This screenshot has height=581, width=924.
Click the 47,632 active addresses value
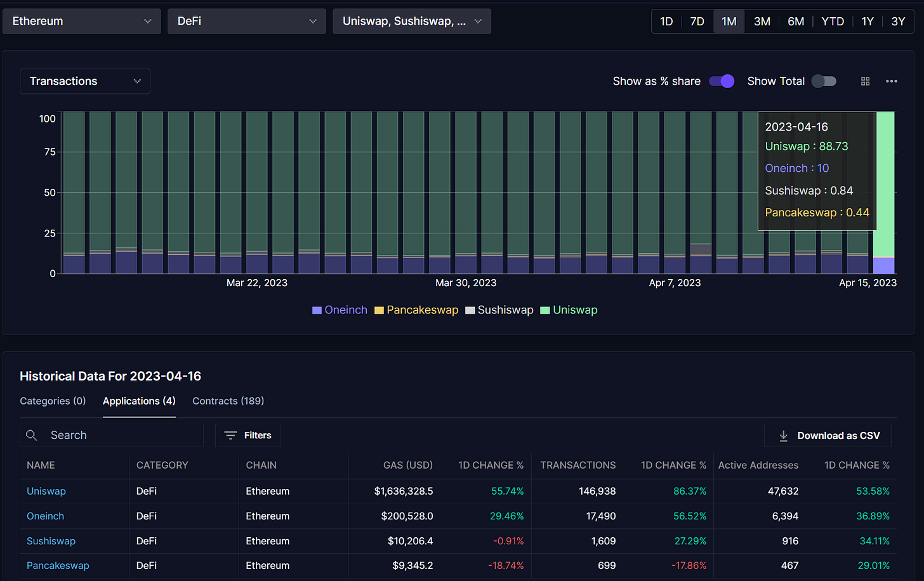coord(783,491)
